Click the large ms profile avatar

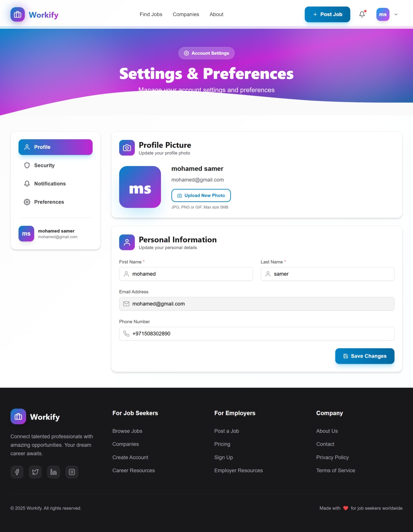click(140, 187)
